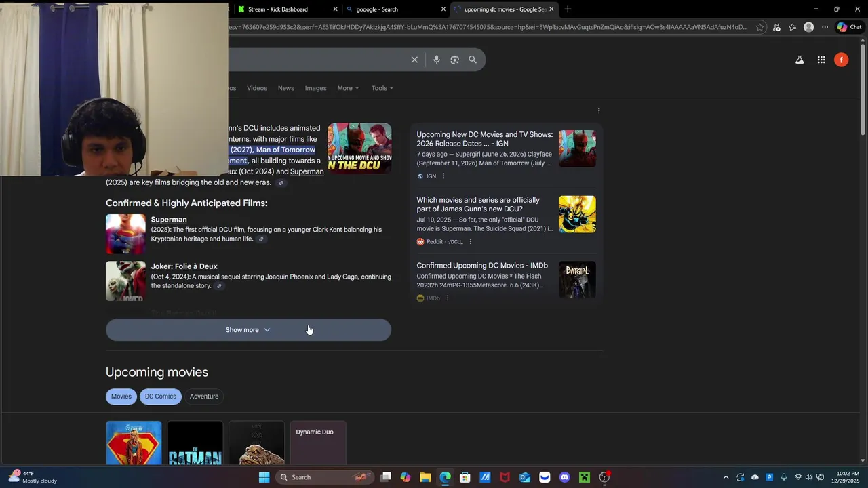
Task: Open Task View from the taskbar
Action: point(386,477)
